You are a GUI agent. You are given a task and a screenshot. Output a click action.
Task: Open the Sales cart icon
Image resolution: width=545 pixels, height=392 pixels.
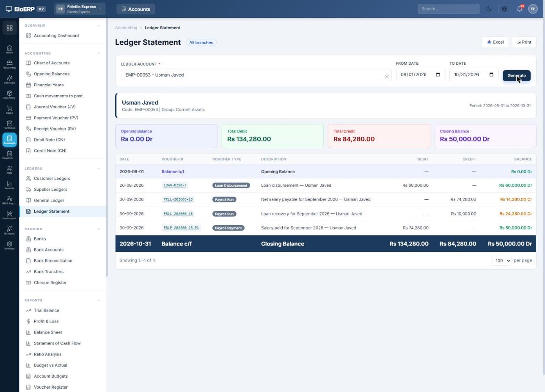click(x=9, y=110)
